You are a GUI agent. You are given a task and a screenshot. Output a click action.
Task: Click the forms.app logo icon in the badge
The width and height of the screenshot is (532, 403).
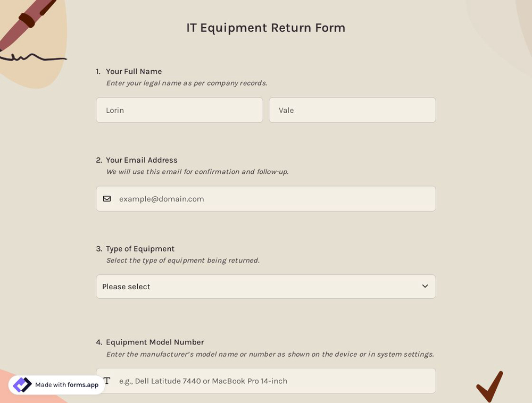tap(22, 384)
